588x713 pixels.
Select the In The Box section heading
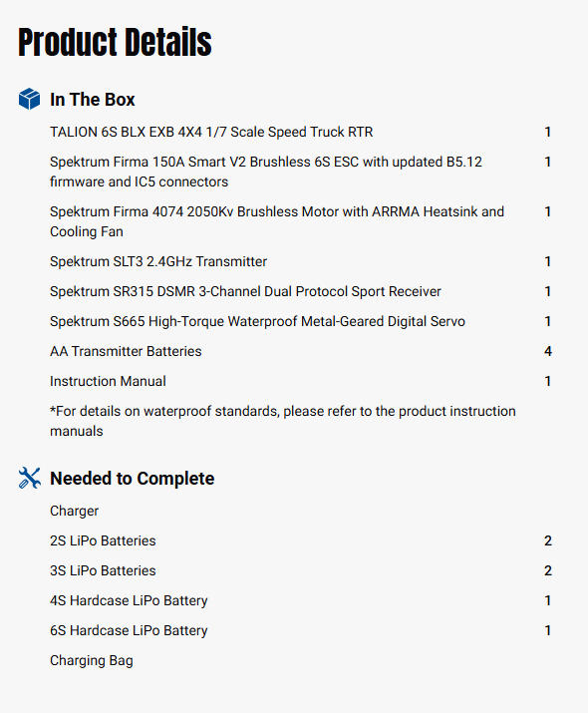(x=93, y=99)
